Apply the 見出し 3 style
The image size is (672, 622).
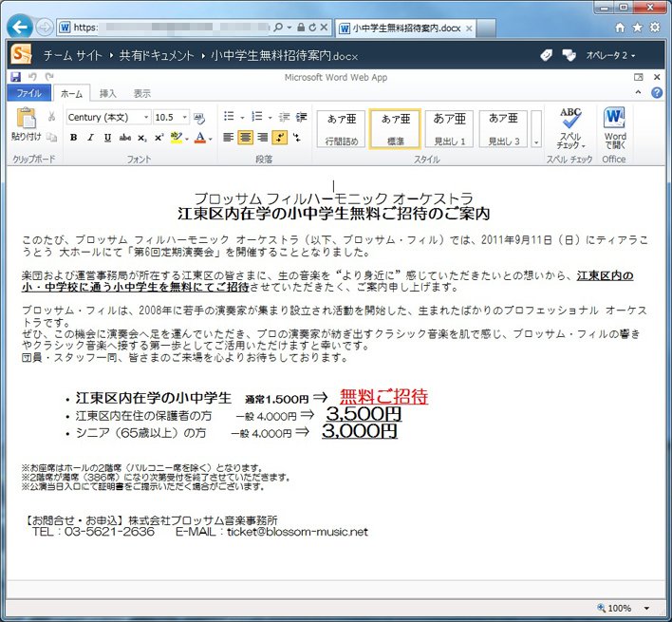(503, 128)
